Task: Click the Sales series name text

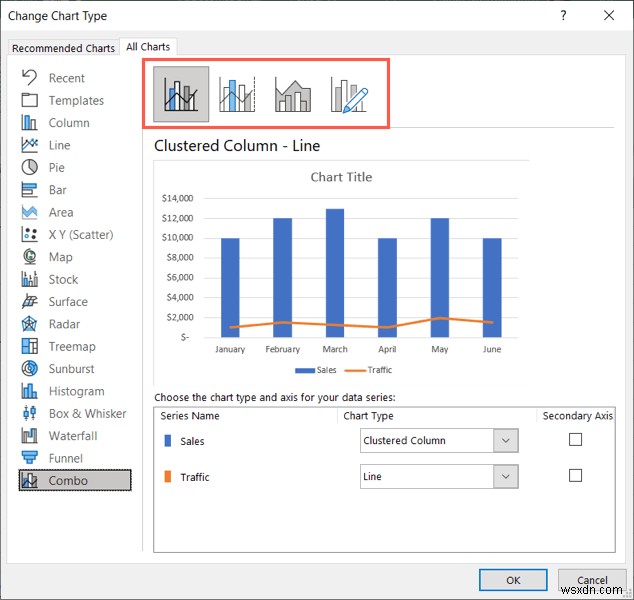Action: click(192, 441)
